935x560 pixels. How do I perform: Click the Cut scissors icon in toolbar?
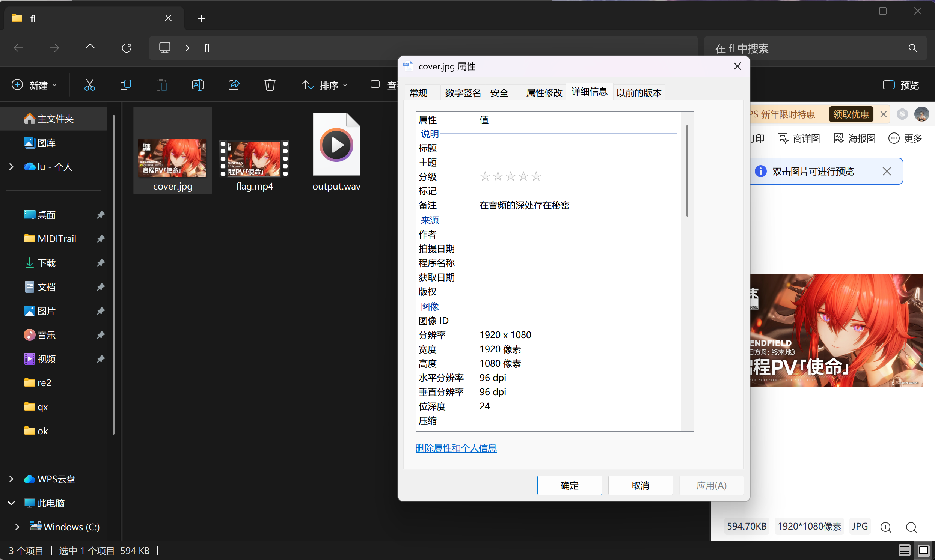coord(89,85)
